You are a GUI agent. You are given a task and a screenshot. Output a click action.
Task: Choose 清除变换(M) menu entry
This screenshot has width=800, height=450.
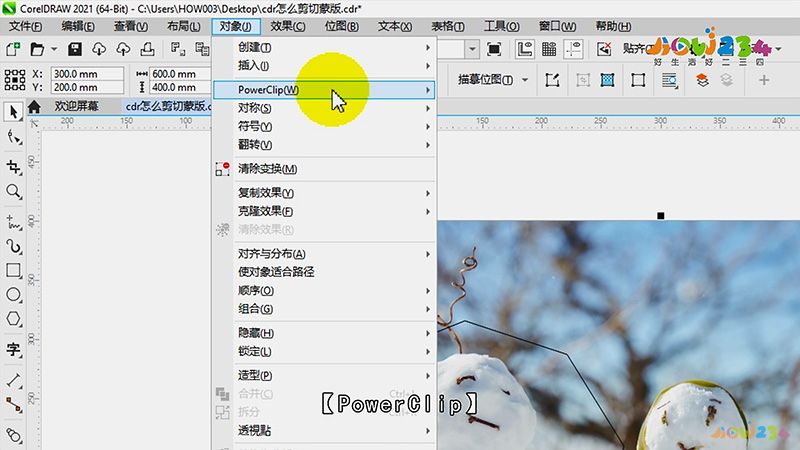point(324,169)
